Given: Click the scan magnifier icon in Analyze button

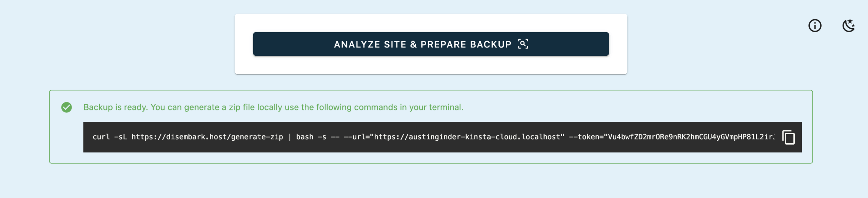Looking at the screenshot, I should (523, 44).
